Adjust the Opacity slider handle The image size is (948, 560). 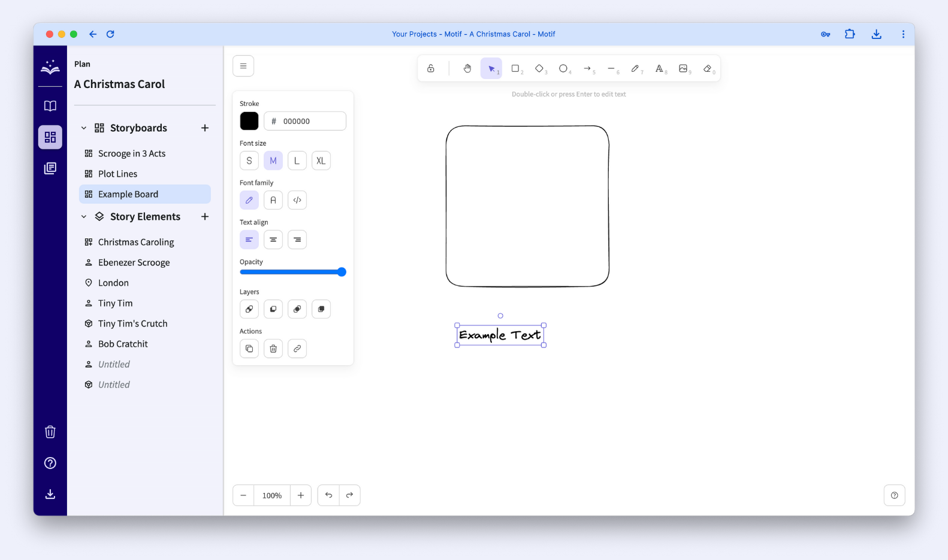click(342, 272)
